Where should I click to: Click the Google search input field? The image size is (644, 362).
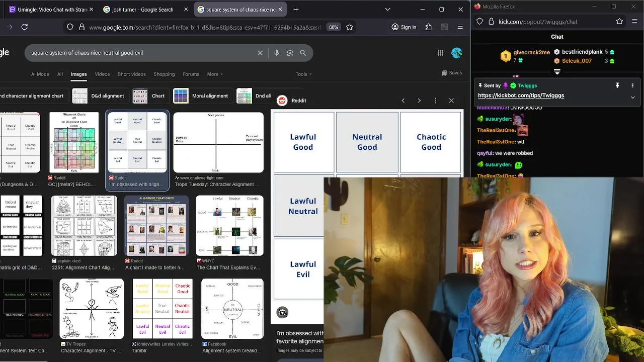click(x=142, y=53)
